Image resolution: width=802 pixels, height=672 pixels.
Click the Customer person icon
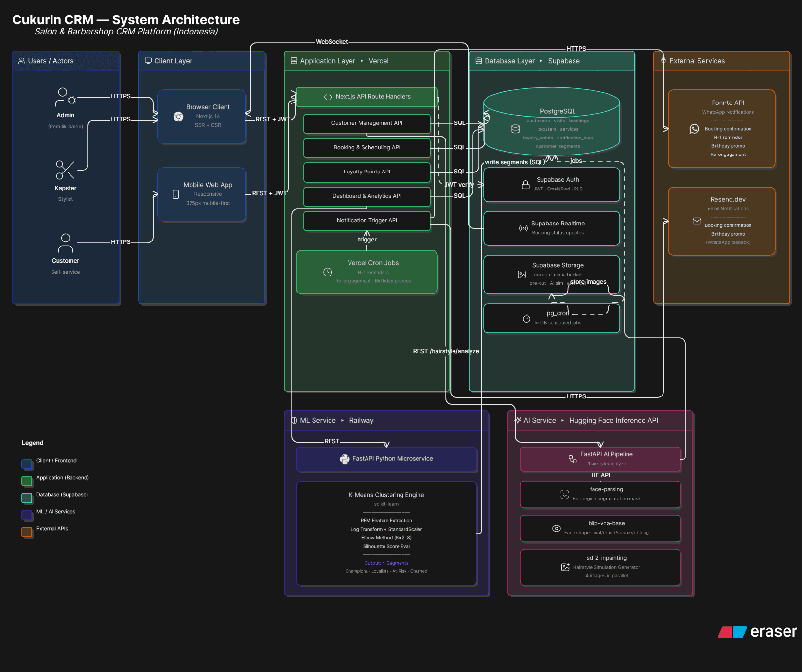tap(66, 243)
